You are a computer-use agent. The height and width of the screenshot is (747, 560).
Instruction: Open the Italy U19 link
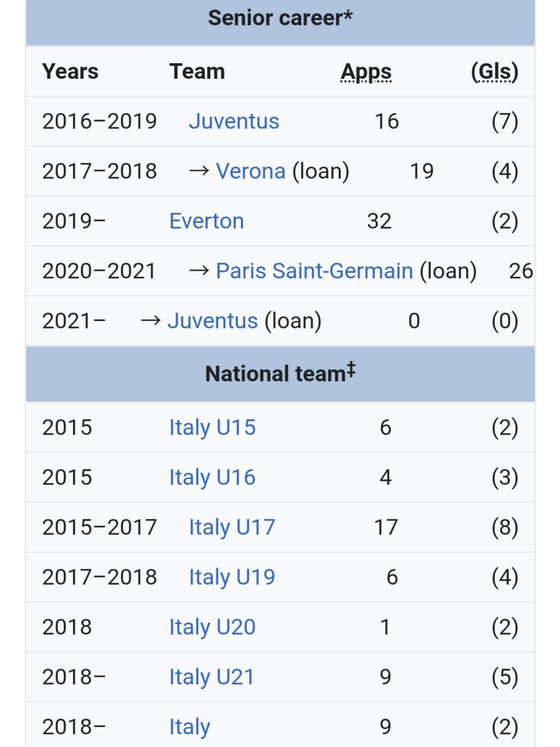(232, 577)
